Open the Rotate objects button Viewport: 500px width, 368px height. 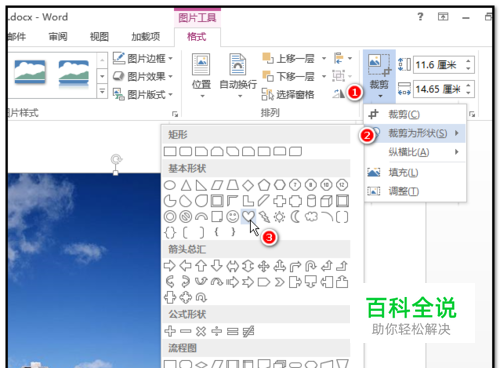click(338, 94)
